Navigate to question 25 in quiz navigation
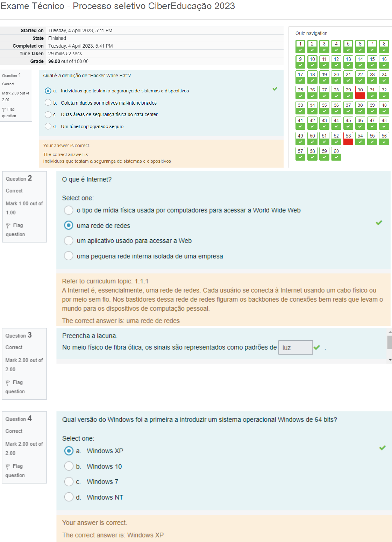 click(x=300, y=93)
